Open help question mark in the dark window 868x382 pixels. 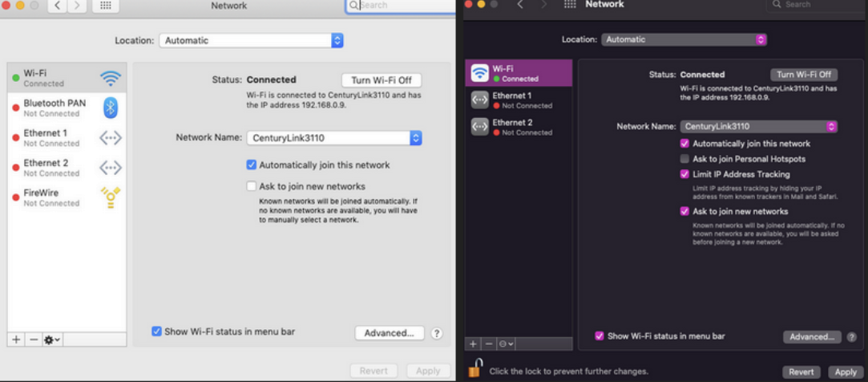851,337
